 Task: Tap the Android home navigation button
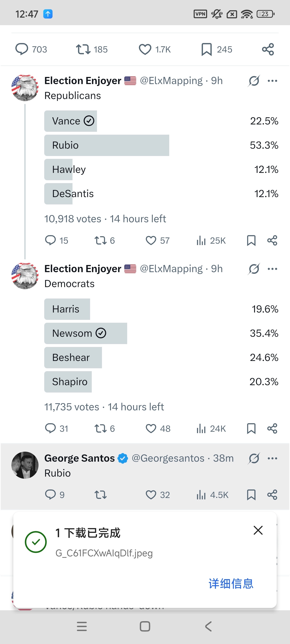point(145,626)
